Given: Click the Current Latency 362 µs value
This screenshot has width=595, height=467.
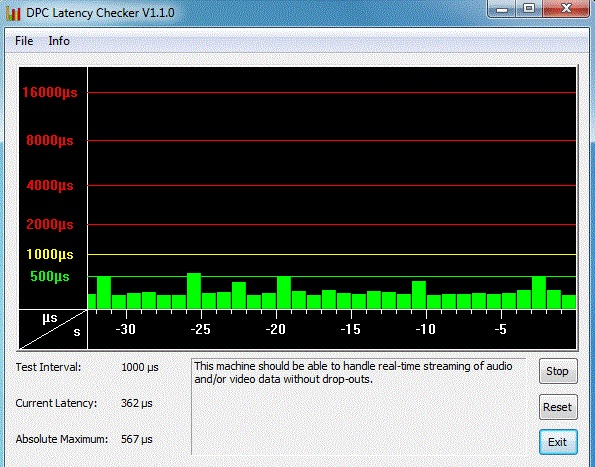Looking at the screenshot, I should [137, 403].
